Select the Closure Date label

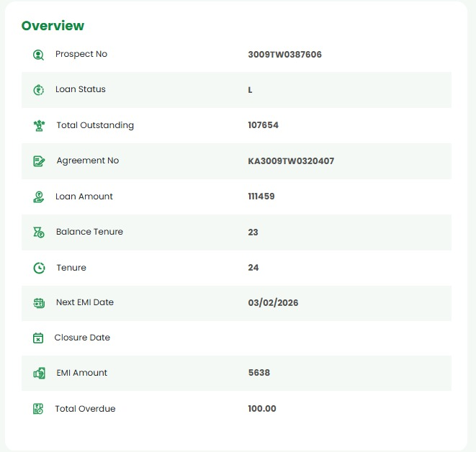click(82, 338)
